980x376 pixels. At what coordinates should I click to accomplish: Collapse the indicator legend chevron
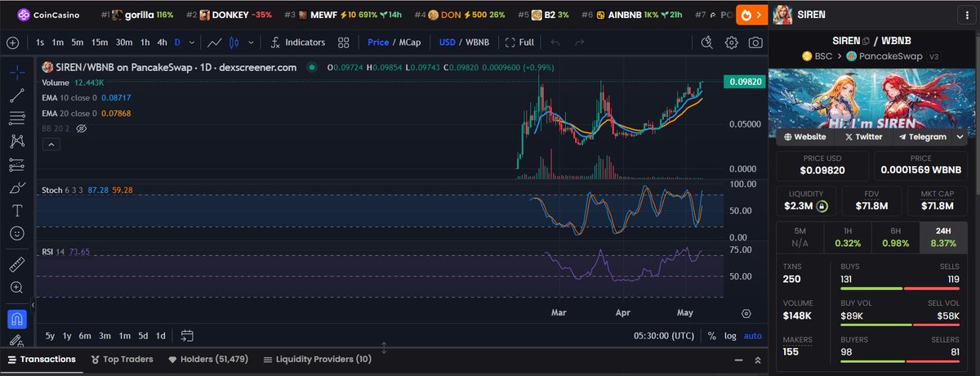click(x=50, y=144)
